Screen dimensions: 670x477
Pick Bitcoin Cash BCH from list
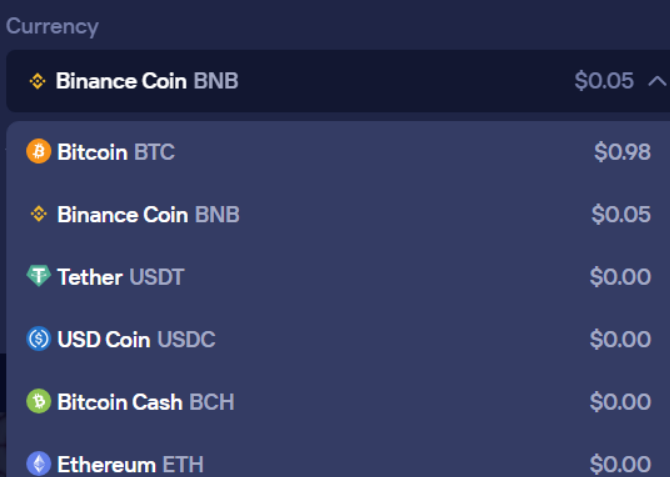tap(145, 402)
